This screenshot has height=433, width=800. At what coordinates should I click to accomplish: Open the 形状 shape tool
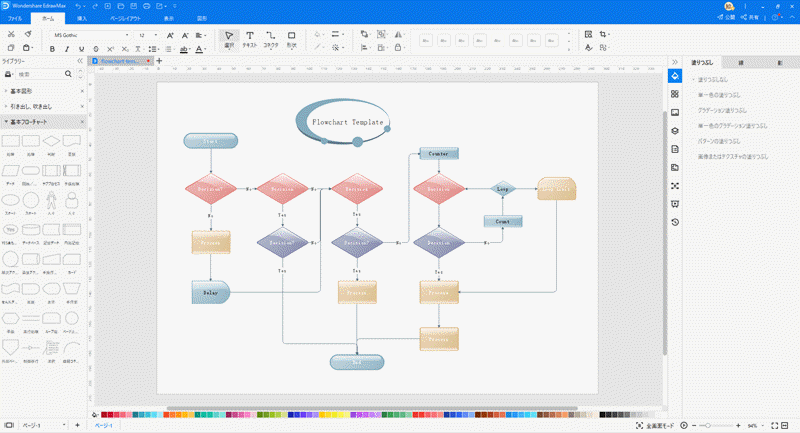coord(291,39)
